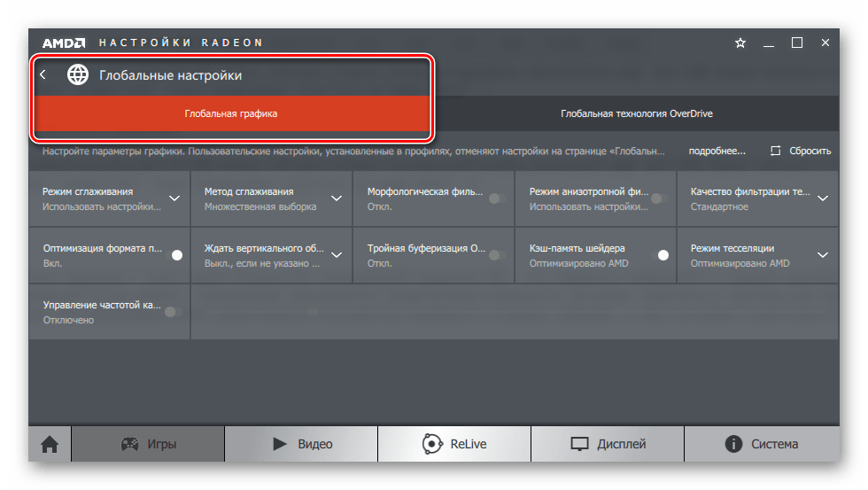Click the globe icon beside Глобальные настройки

coord(78,74)
